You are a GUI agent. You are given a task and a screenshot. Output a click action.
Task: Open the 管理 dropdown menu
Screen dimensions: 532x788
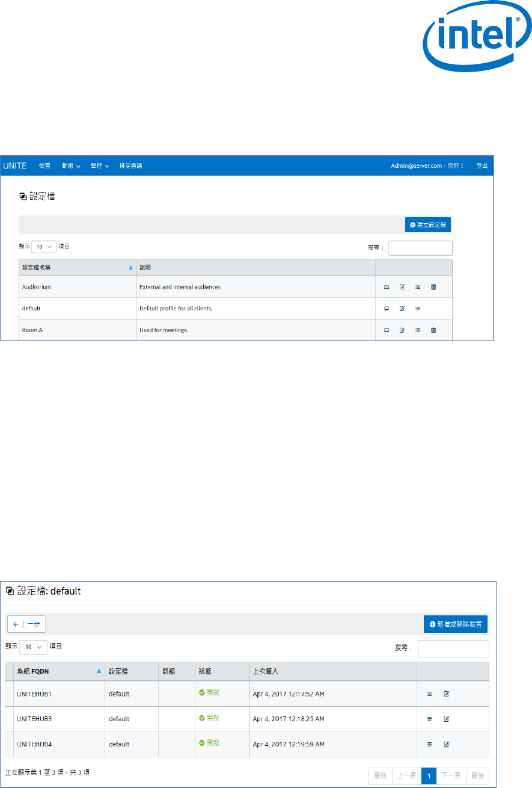pos(100,165)
